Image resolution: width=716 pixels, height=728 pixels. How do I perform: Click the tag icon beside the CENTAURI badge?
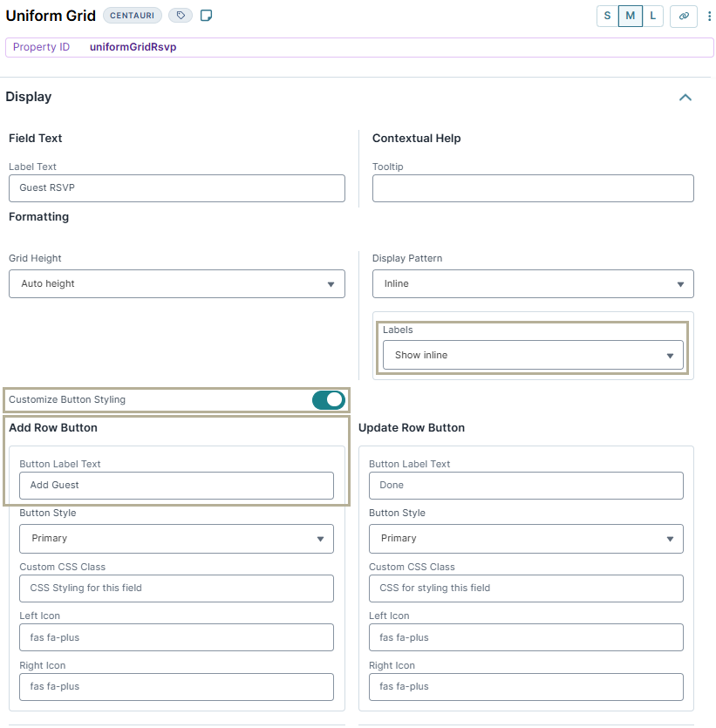[181, 16]
